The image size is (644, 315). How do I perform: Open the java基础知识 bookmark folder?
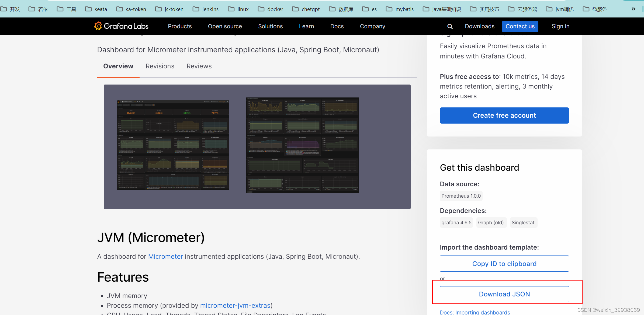coord(442,9)
